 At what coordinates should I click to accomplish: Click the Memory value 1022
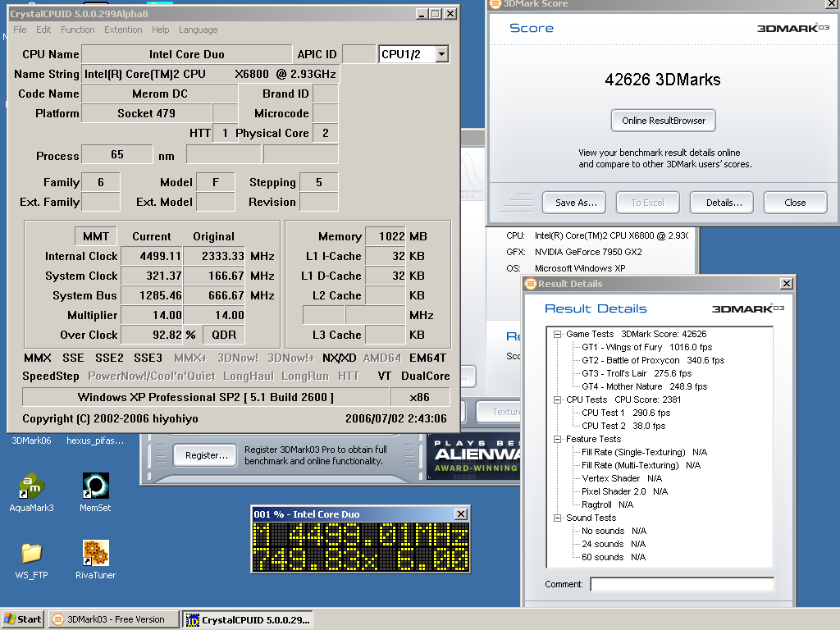point(386,236)
